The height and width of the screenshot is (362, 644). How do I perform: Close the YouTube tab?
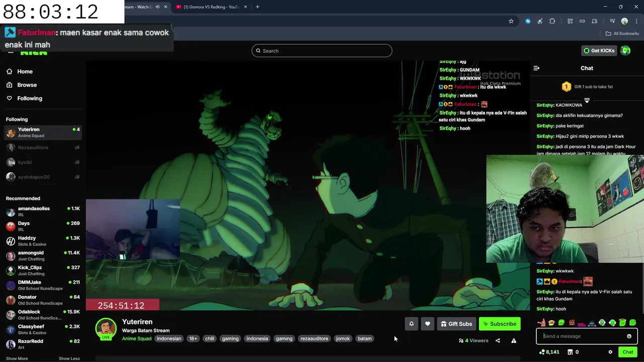(246, 7)
